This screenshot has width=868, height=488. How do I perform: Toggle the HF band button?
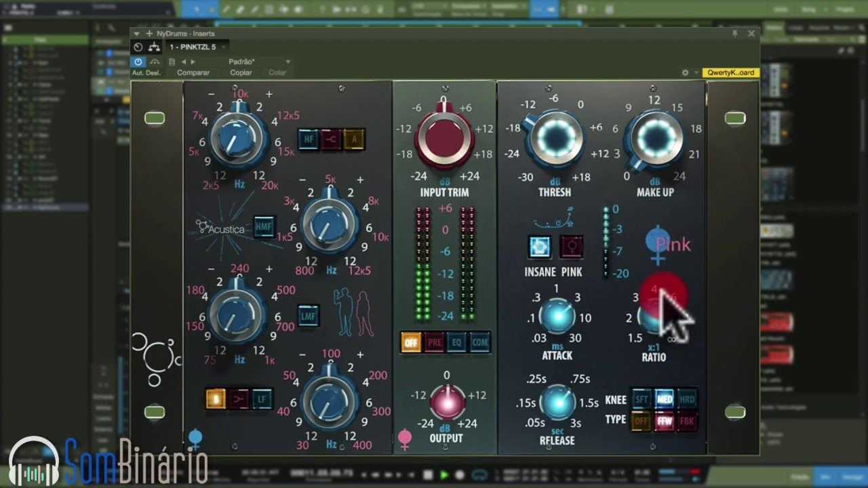tap(309, 138)
